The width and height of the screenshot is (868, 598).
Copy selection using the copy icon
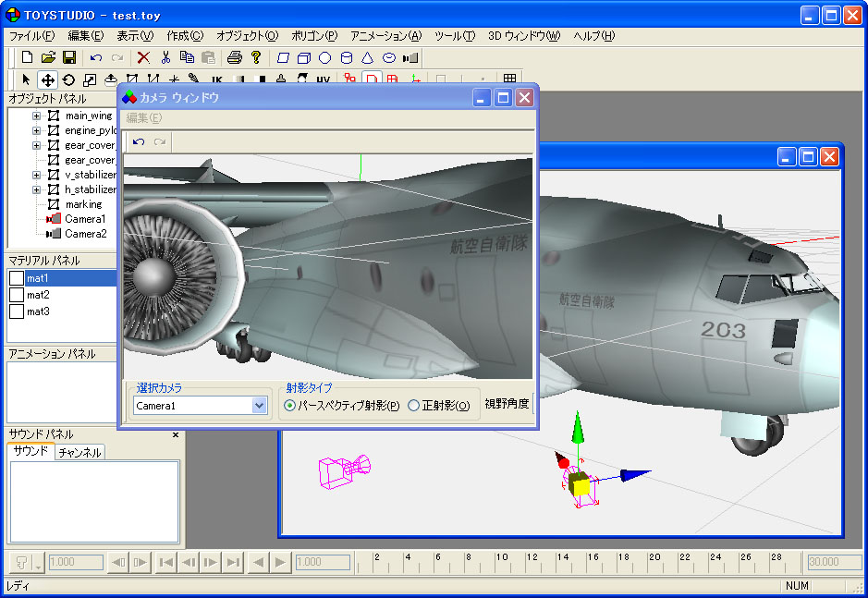coord(187,57)
